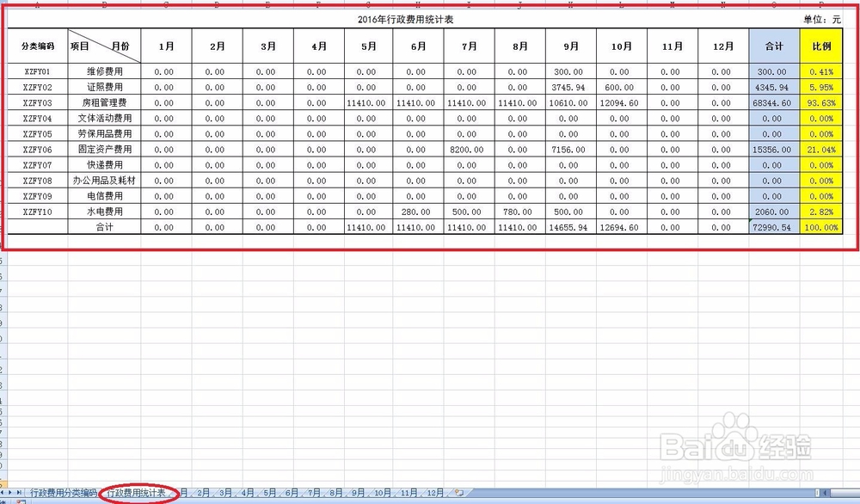Select the 280.00 cell in 水电费用 row
The width and height of the screenshot is (860, 504).
point(418,212)
